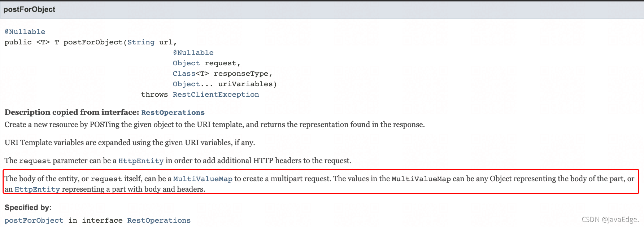Viewport: 644px width, 227px height.
Task: Open RestOperations link under Specified by
Action: 159,221
